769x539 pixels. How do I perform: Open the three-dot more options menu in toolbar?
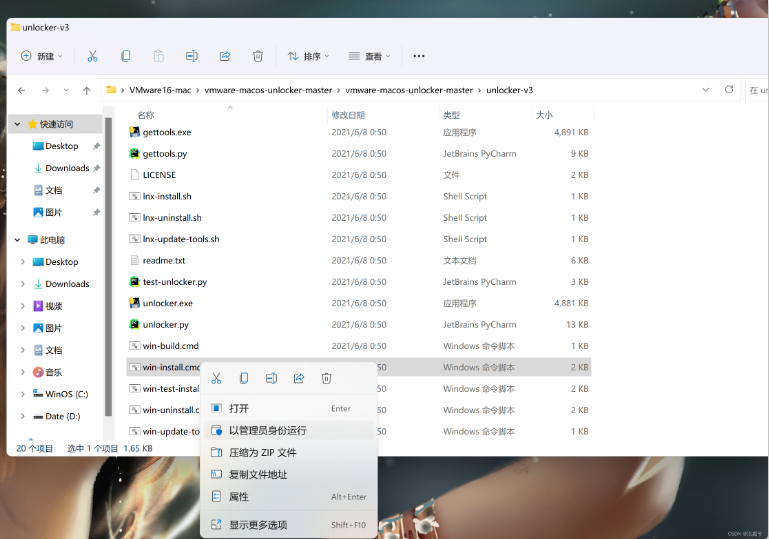pyautogui.click(x=419, y=56)
